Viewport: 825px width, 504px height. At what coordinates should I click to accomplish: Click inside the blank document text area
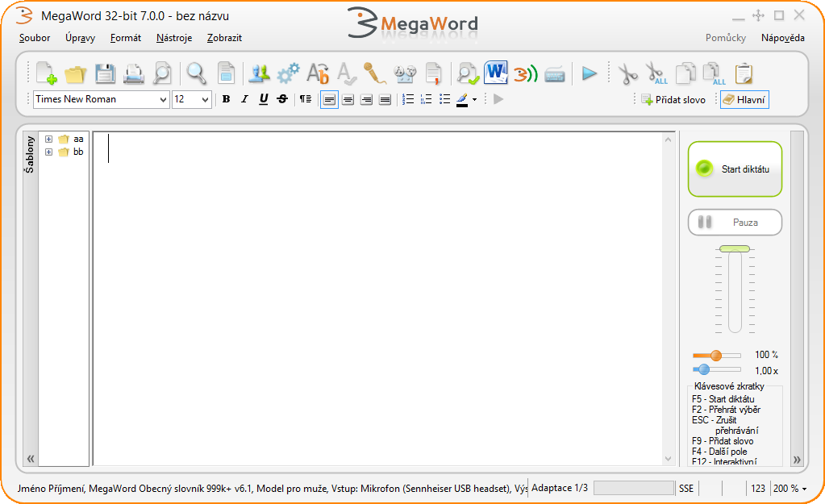377,298
